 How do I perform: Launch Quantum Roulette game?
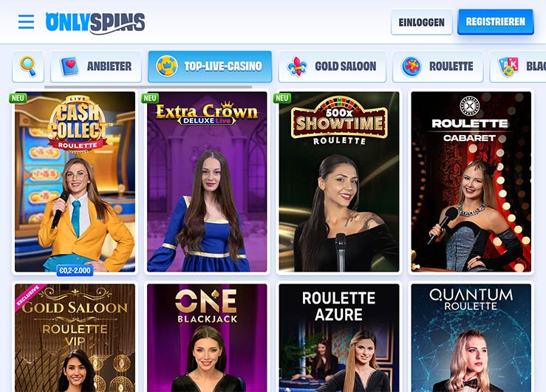(x=471, y=337)
